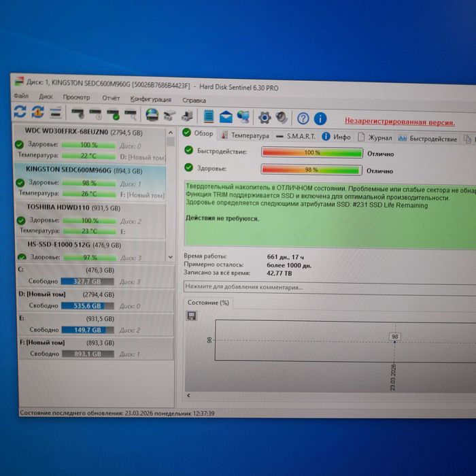Viewport: 476px width, 476px height.
Task: Click the app icon in the title bar
Action: click(19, 82)
